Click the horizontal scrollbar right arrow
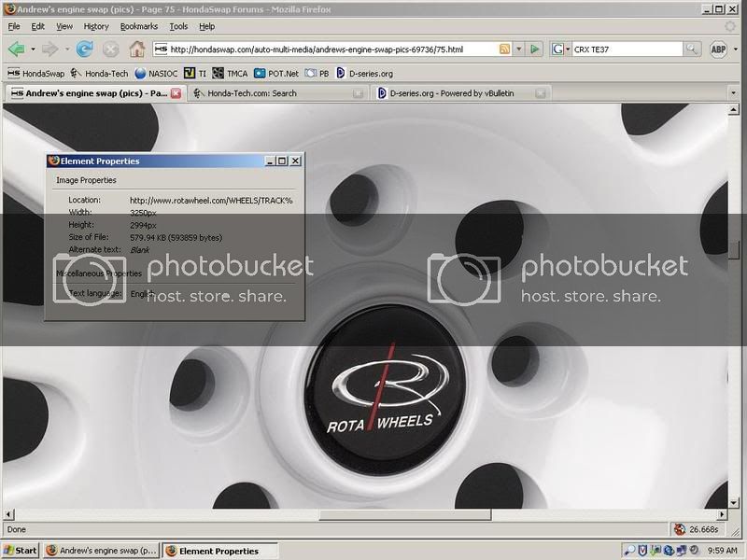747x560 pixels. (722, 514)
